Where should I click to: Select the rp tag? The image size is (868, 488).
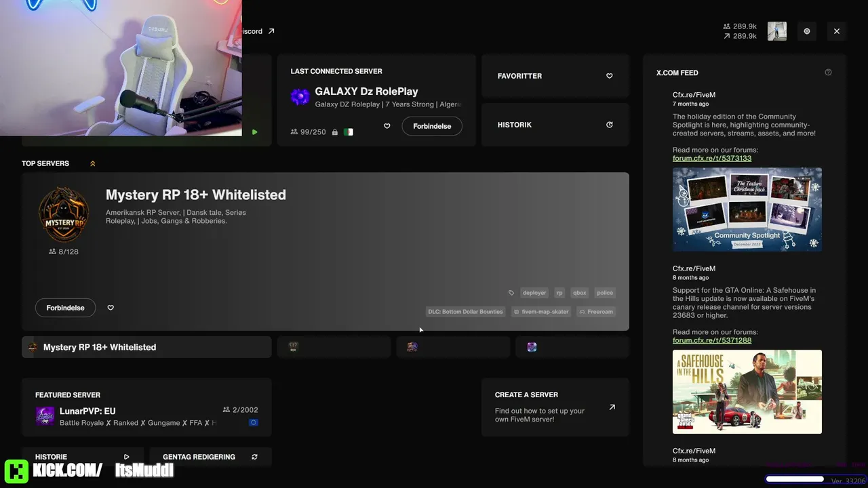pyautogui.click(x=559, y=293)
